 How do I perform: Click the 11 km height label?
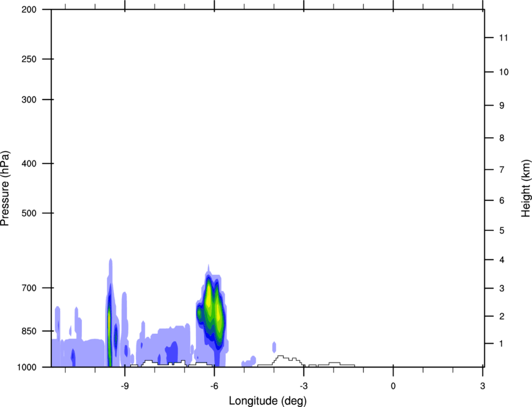click(504, 38)
